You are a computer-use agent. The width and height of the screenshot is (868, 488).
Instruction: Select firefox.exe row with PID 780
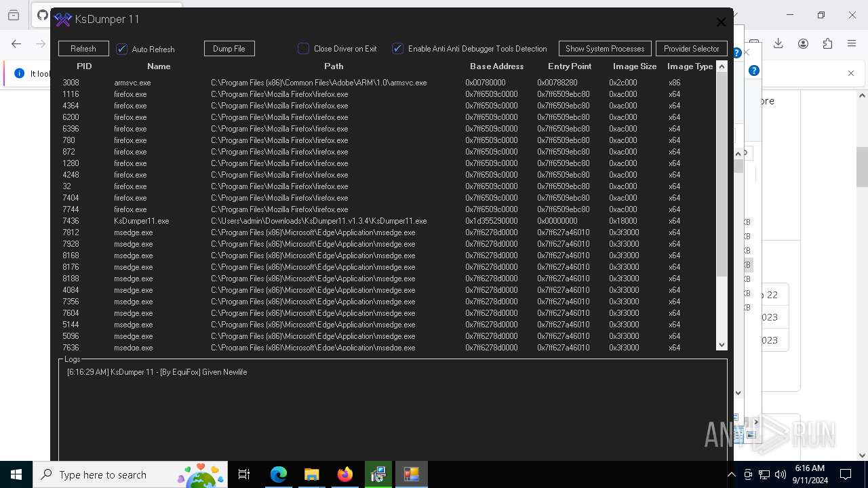[387, 140]
